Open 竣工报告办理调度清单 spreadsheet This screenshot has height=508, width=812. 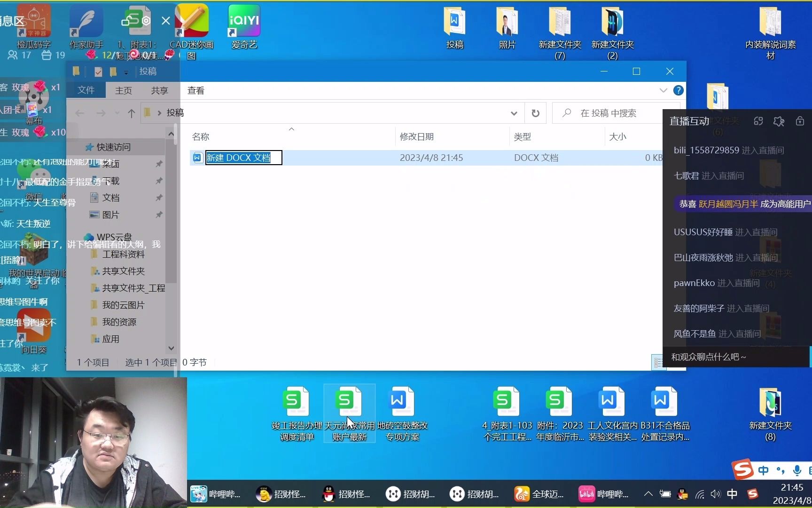[297, 414]
